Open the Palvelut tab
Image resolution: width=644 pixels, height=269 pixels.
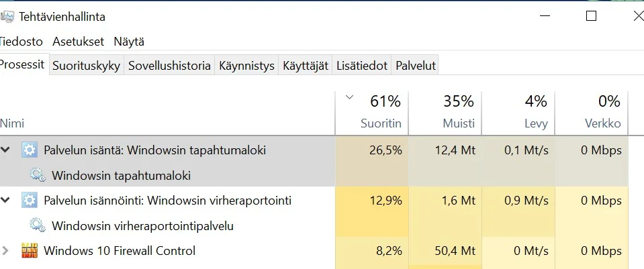point(416,66)
